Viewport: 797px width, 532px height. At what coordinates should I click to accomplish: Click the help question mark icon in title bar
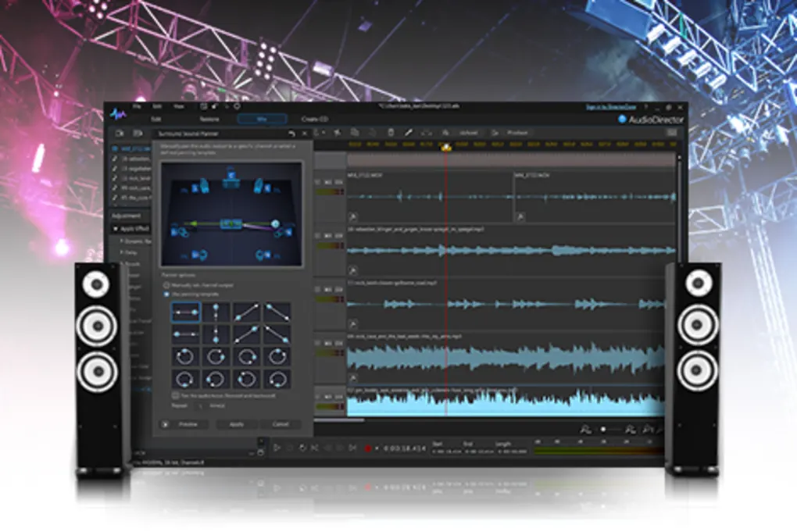646,107
